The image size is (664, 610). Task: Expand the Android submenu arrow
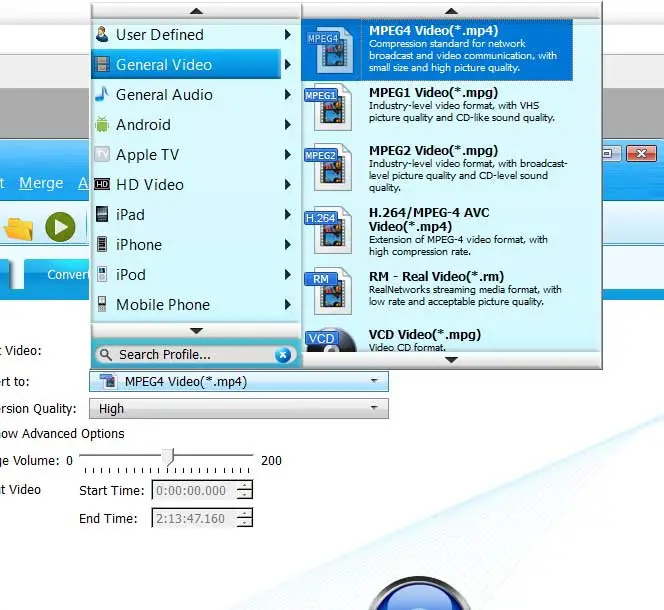tap(288, 125)
